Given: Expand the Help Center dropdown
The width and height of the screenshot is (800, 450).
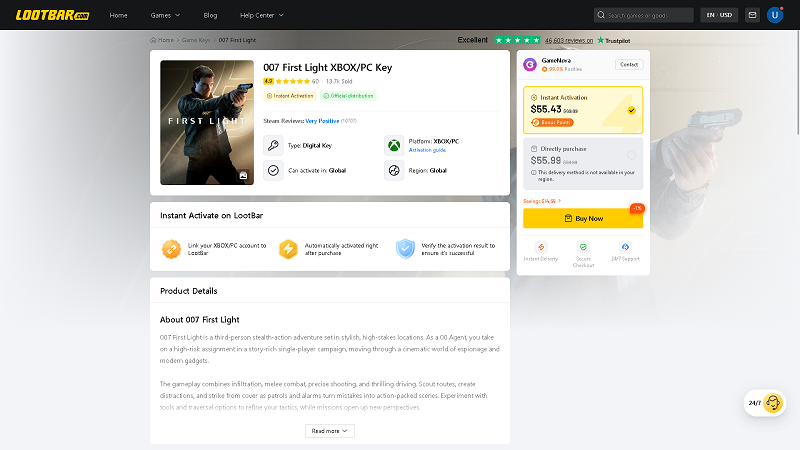Looking at the screenshot, I should [262, 15].
